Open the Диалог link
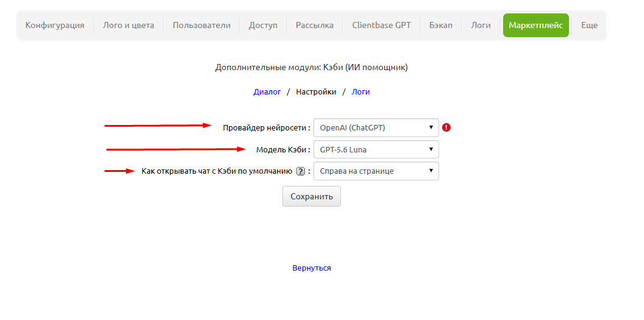The width and height of the screenshot is (644, 320). (267, 92)
